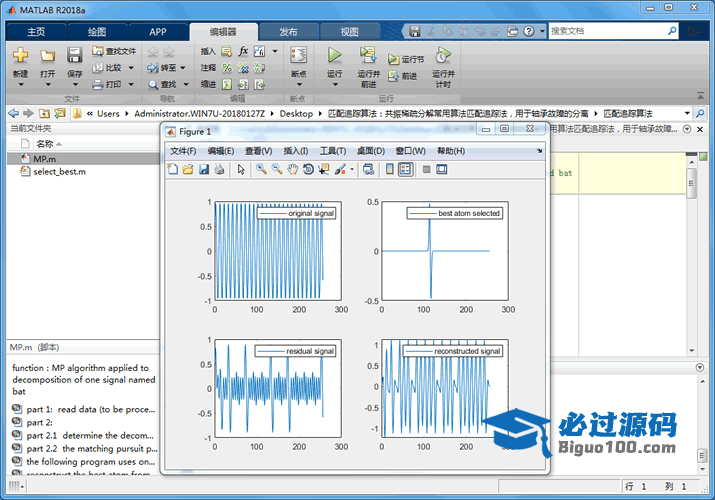Expand the dropdown arrow under 运行
This screenshot has width=715, height=500.
pos(334,85)
